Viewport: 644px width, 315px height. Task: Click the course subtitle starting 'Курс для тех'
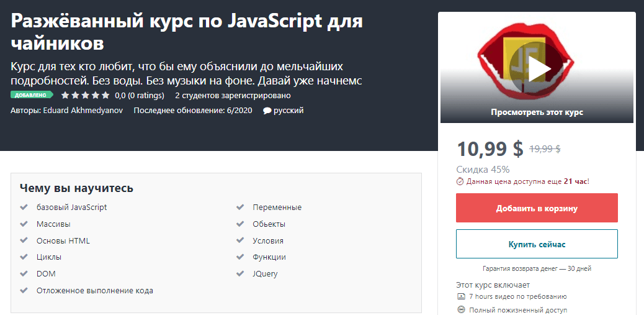[x=186, y=73]
